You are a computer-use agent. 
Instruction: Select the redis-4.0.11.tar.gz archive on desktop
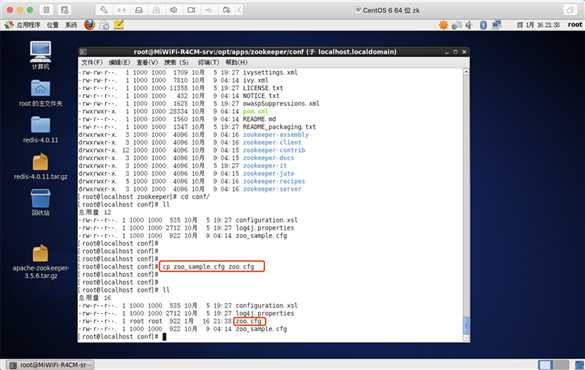coord(41,166)
